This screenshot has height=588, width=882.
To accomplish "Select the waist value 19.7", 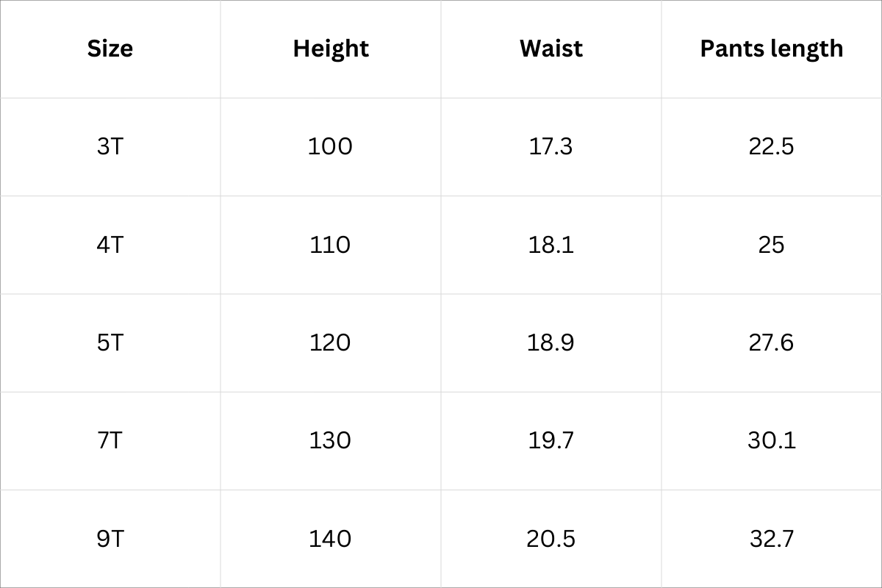I will coord(551,440).
